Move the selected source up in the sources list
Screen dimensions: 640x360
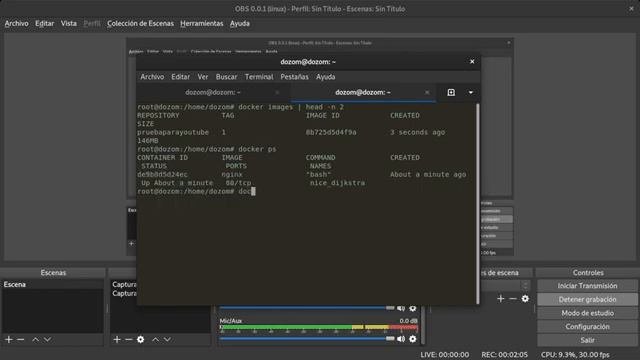click(x=156, y=340)
